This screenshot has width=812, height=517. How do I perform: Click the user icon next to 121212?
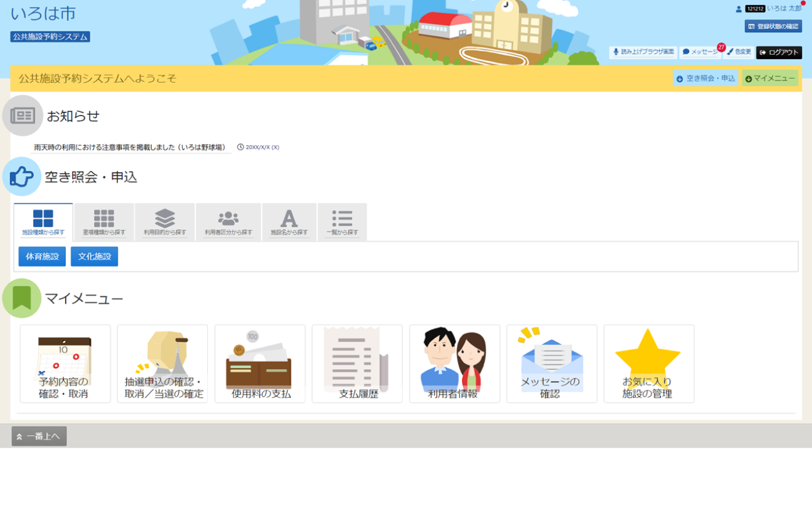click(739, 9)
